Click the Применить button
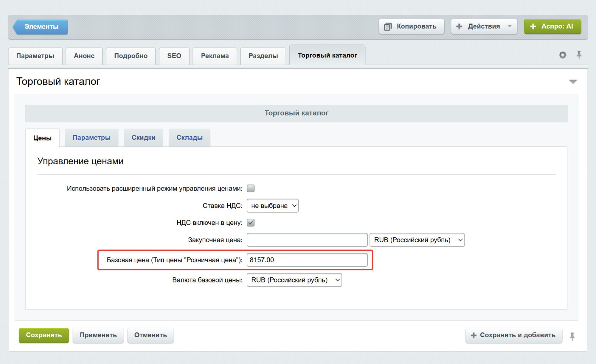 pos(98,335)
